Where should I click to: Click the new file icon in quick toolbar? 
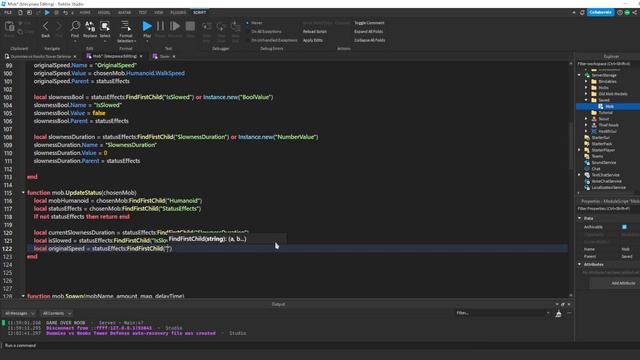[20, 13]
